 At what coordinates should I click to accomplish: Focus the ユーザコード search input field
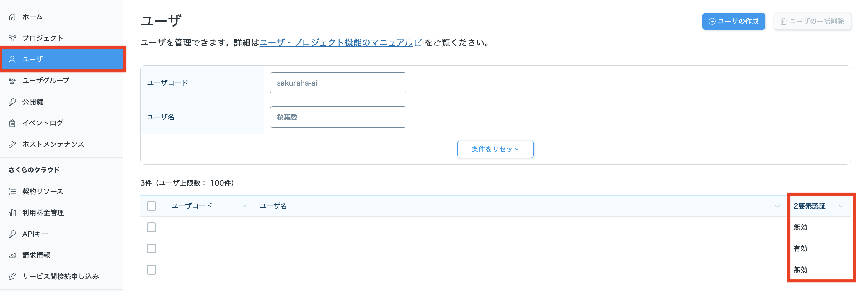(338, 83)
